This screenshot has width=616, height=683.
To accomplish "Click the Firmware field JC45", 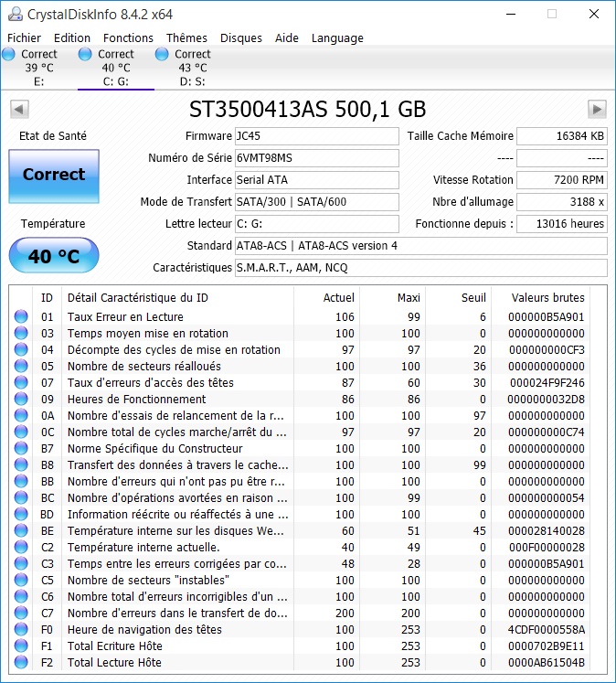I will click(x=317, y=136).
